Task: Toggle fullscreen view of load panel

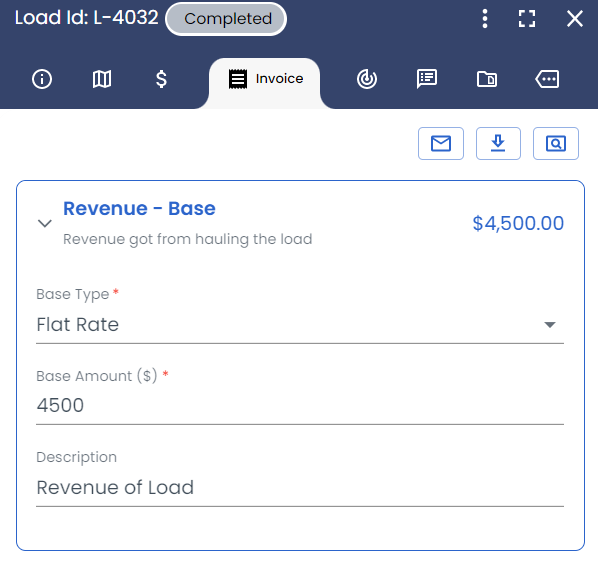Action: point(527,19)
